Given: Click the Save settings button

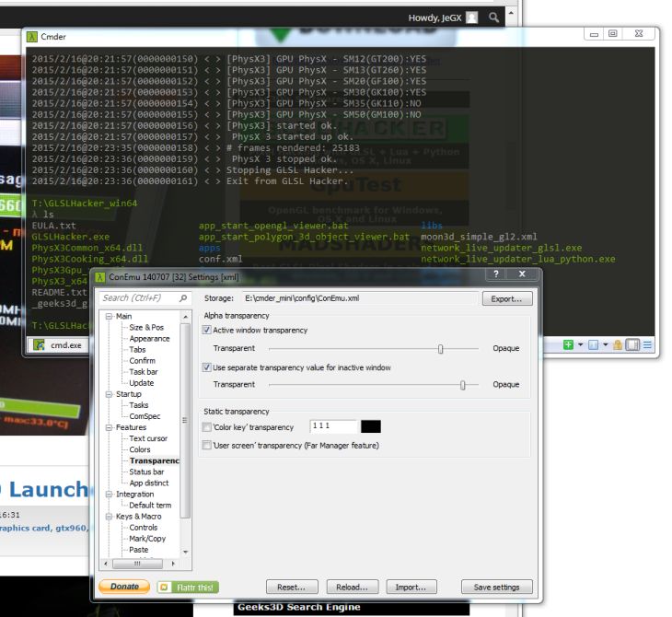Looking at the screenshot, I should [497, 587].
